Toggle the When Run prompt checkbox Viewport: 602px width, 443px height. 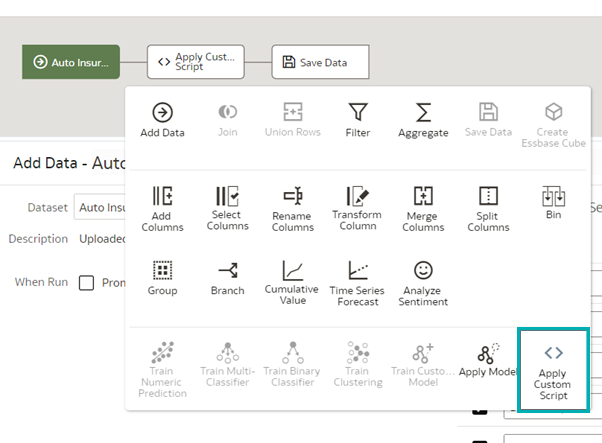click(86, 283)
